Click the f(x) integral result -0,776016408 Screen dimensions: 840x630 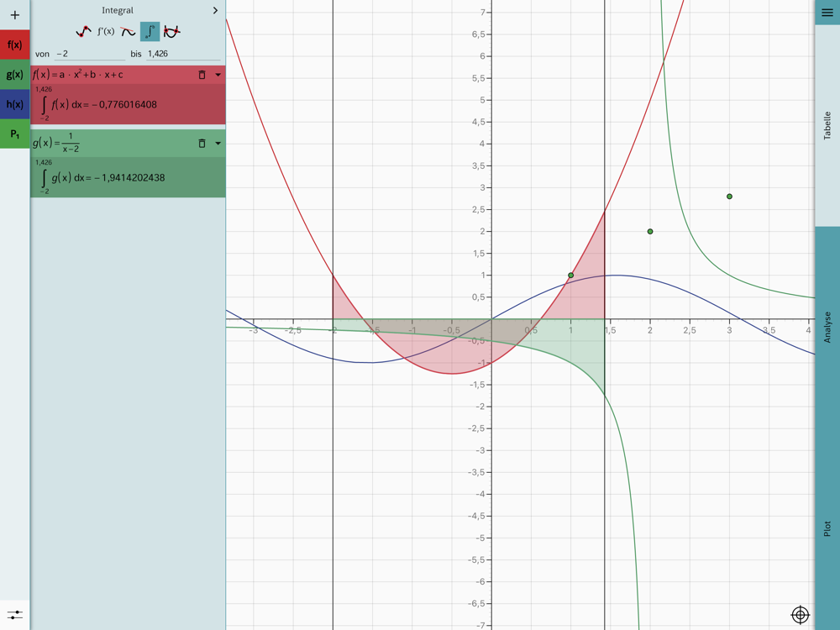point(124,104)
